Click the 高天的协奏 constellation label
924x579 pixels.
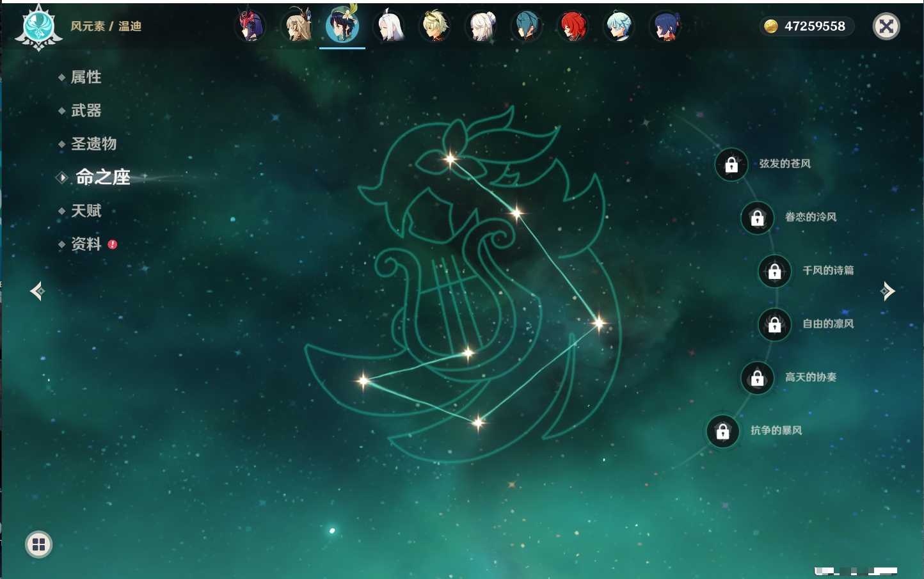click(x=811, y=377)
